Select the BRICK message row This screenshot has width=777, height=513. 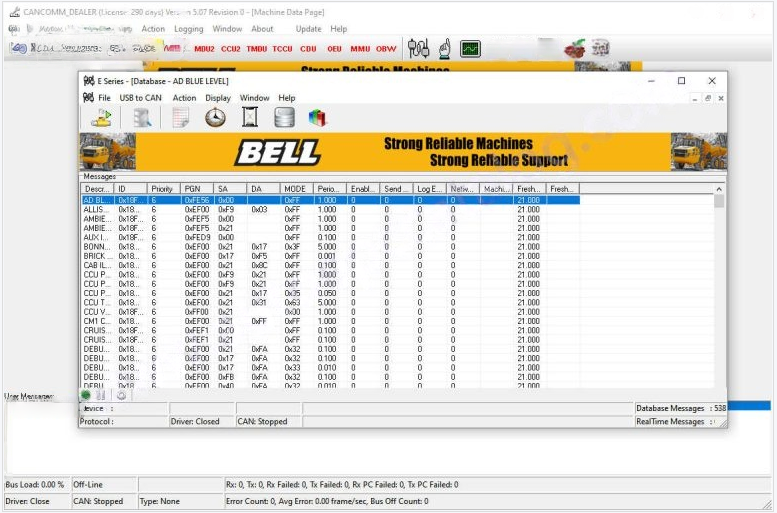point(331,256)
